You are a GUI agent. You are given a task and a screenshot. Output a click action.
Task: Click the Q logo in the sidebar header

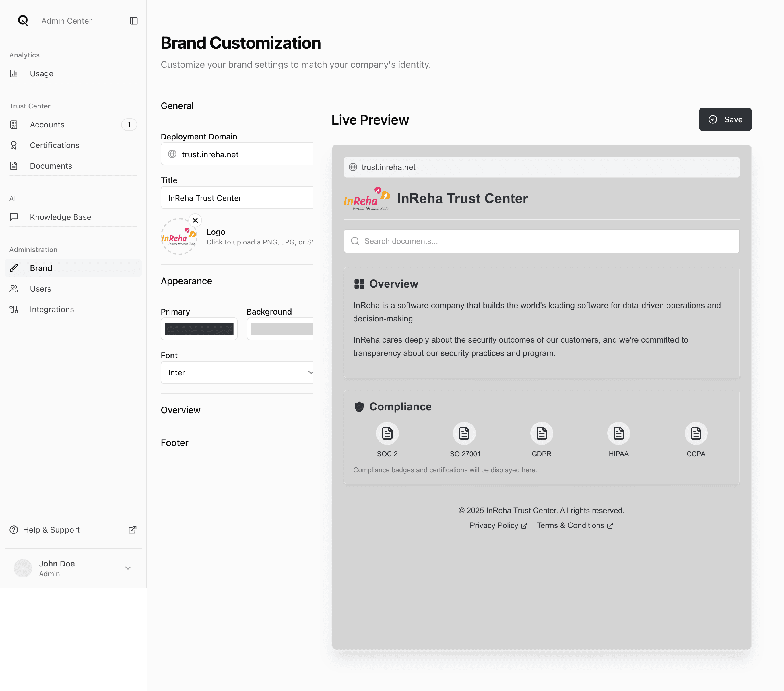click(x=23, y=20)
